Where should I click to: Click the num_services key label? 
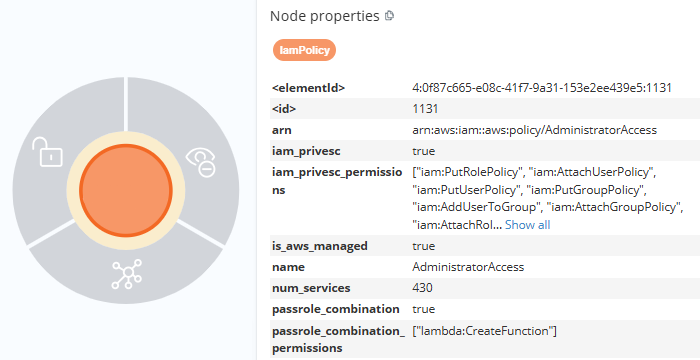(x=311, y=288)
